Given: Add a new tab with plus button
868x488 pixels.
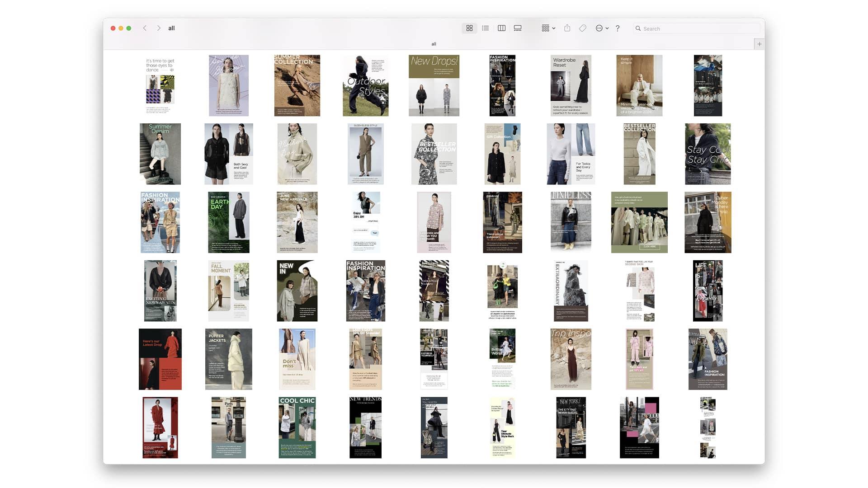Looking at the screenshot, I should click(759, 44).
